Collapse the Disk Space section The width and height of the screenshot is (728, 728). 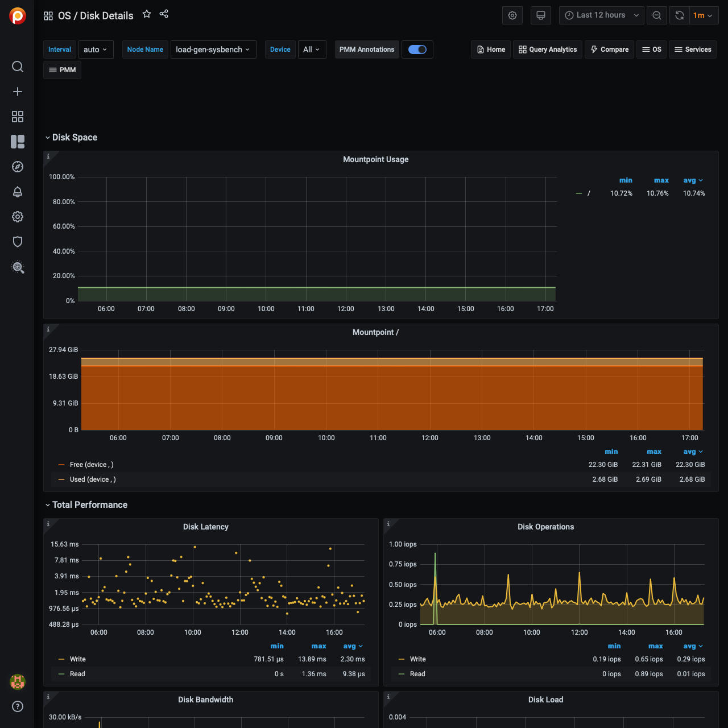click(74, 138)
